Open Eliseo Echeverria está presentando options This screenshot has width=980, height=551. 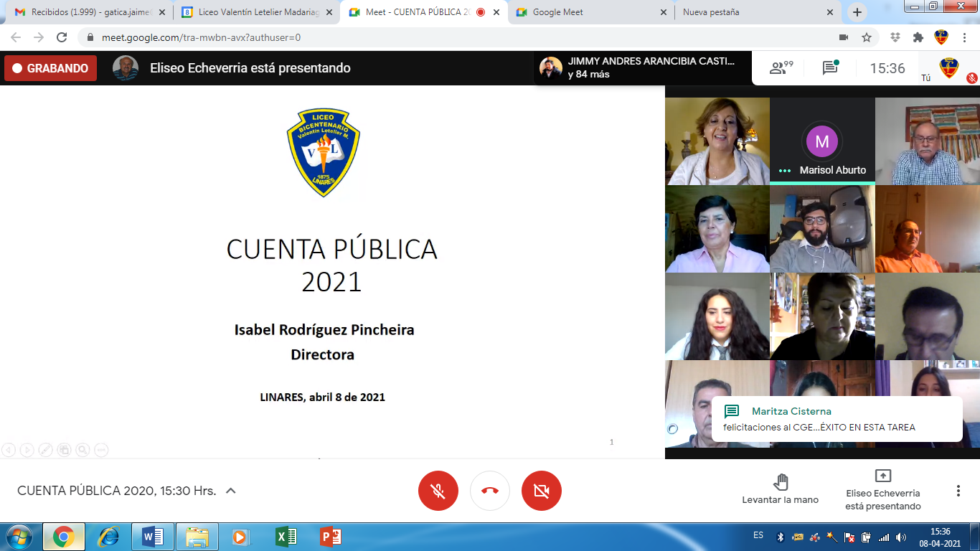point(882,490)
